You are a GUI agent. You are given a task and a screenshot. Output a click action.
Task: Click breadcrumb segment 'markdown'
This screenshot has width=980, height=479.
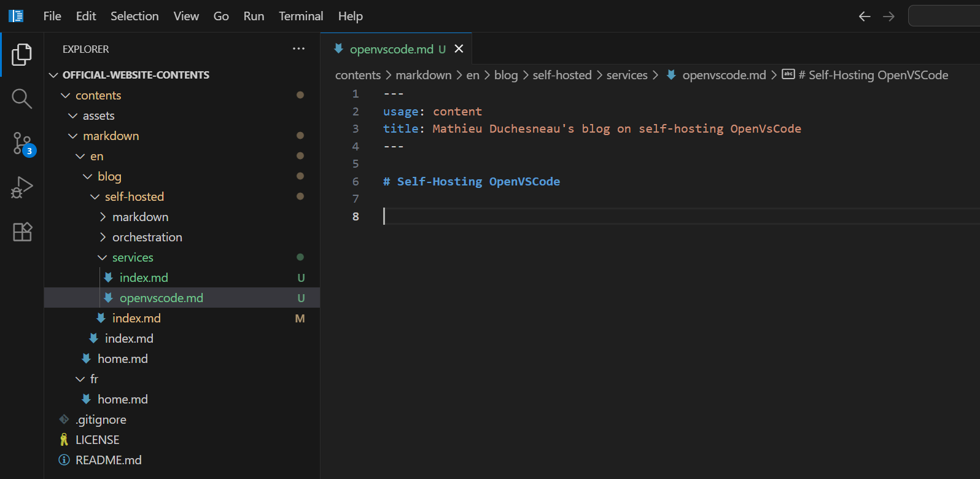click(424, 75)
